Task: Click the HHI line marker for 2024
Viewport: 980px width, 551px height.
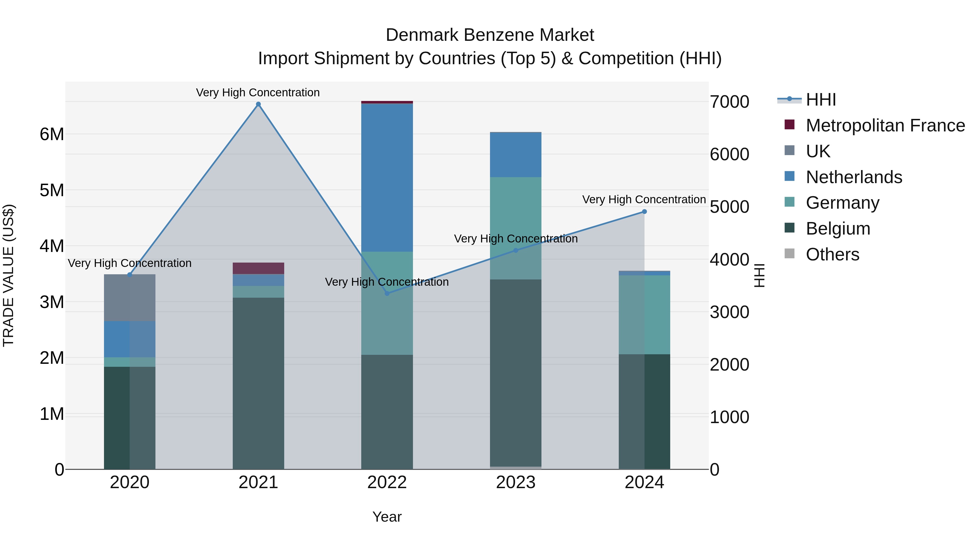Action: tap(644, 211)
